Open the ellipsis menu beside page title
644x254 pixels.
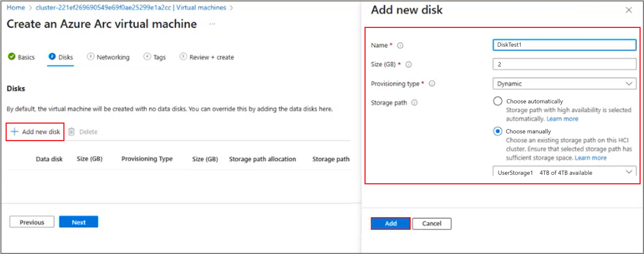coord(212,24)
